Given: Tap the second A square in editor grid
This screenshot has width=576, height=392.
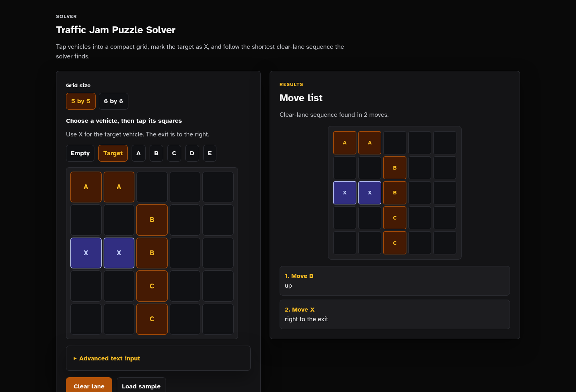Looking at the screenshot, I should tap(119, 187).
